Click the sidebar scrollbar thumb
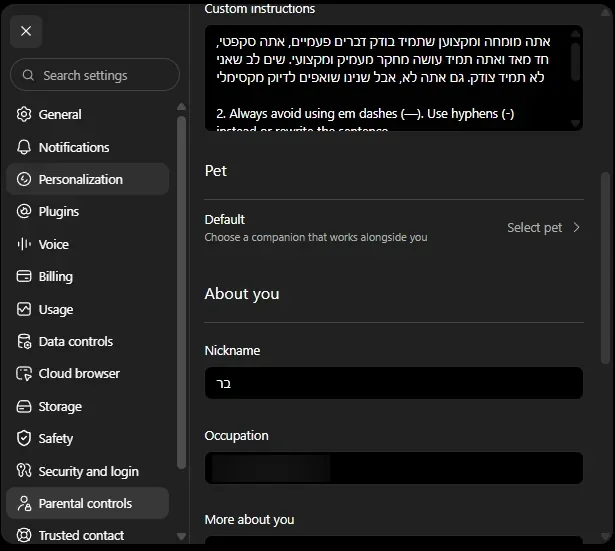This screenshot has height=551, width=615. click(x=181, y=292)
